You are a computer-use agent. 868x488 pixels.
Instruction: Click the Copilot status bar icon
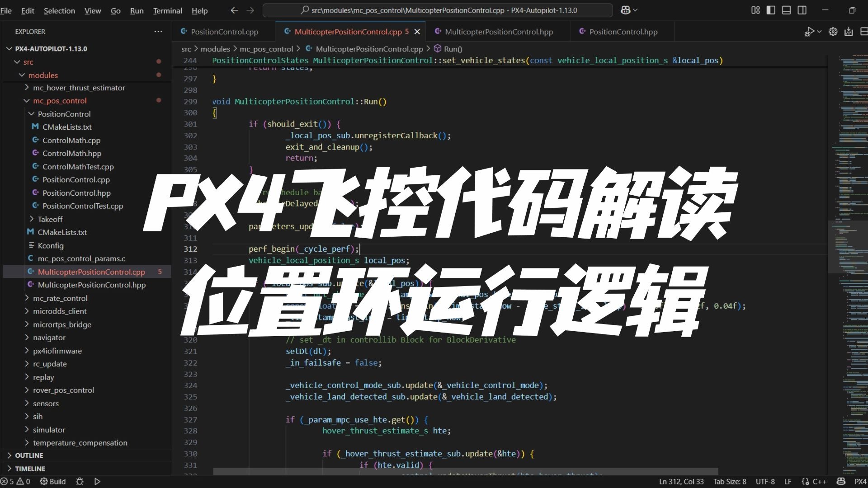pyautogui.click(x=841, y=481)
